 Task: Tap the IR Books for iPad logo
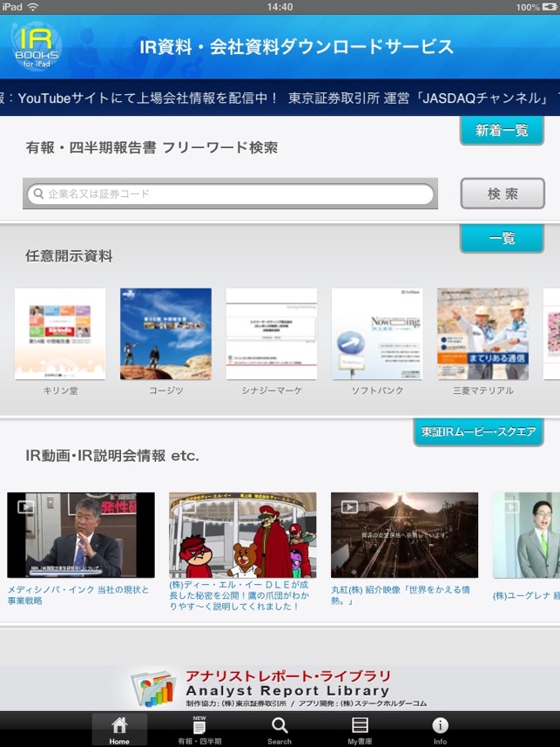click(37, 47)
